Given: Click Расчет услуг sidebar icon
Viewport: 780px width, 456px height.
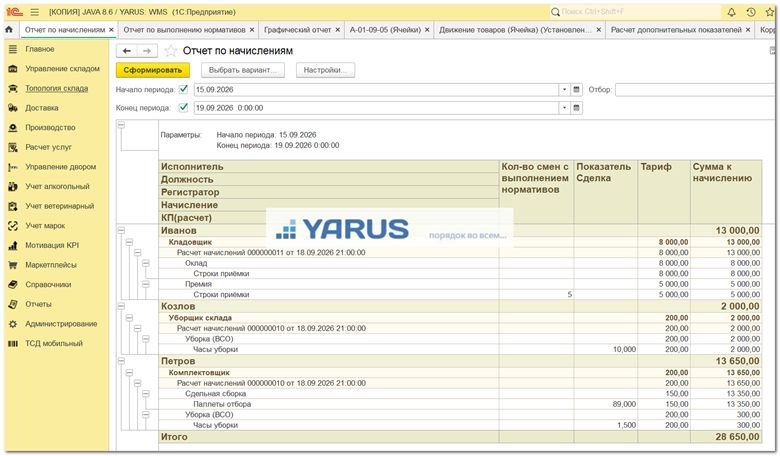Looking at the screenshot, I should coord(13,147).
